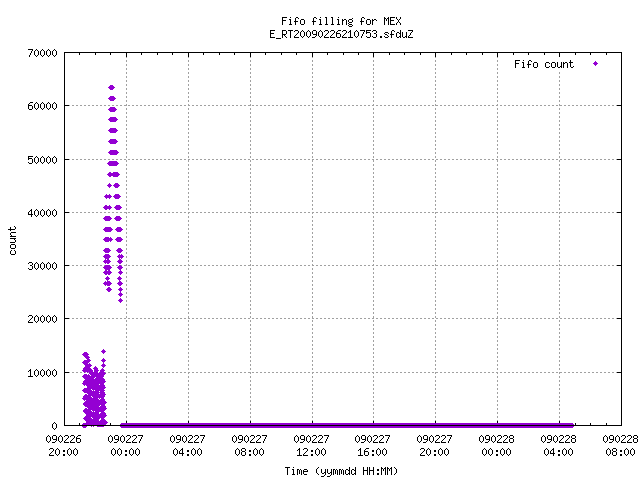Click the x-axis tick label 090227 04:00
The width and height of the screenshot is (640, 480).
[x=187, y=446]
